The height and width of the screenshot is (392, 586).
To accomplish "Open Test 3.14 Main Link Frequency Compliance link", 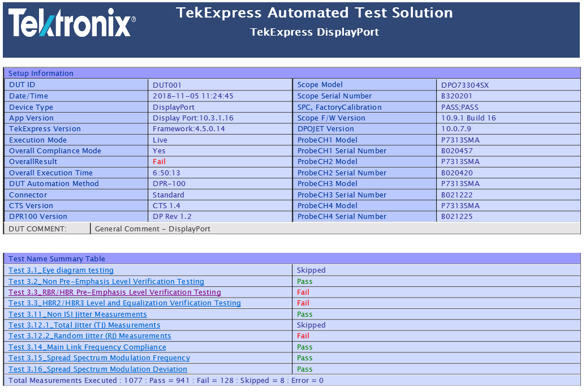I will pyautogui.click(x=88, y=347).
